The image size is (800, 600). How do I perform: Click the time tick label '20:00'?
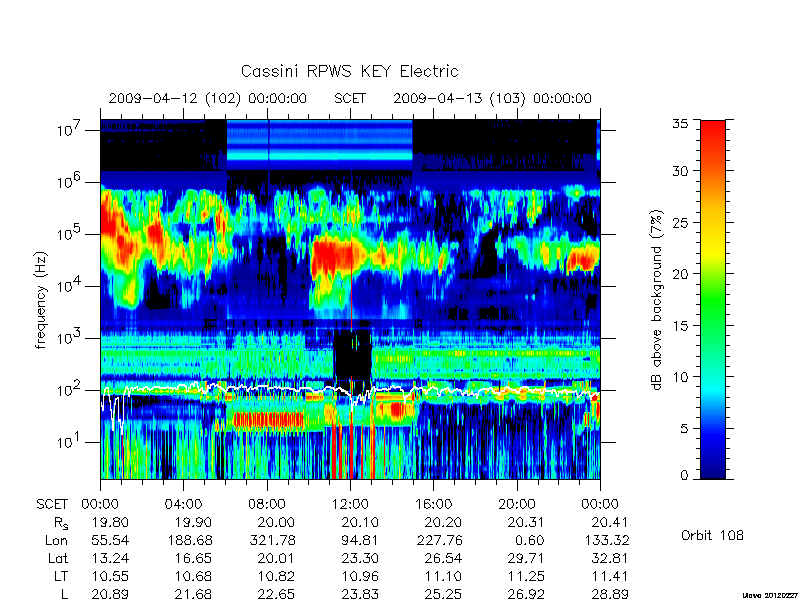[x=517, y=504]
